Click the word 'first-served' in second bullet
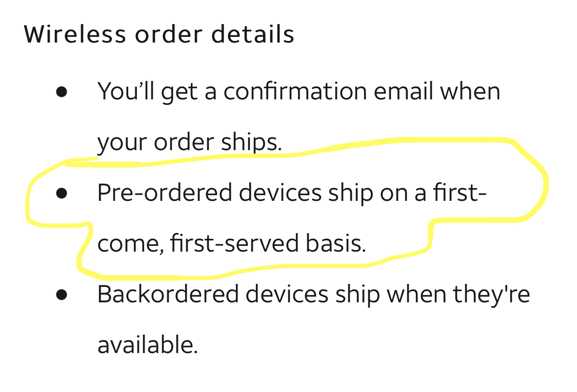The width and height of the screenshot is (577, 392). click(x=234, y=243)
